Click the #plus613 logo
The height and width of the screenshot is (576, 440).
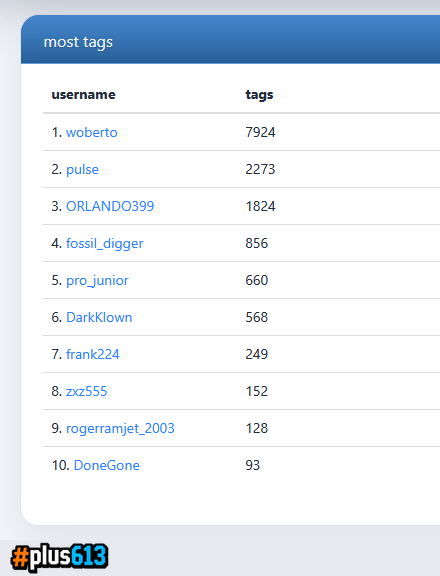(59, 557)
